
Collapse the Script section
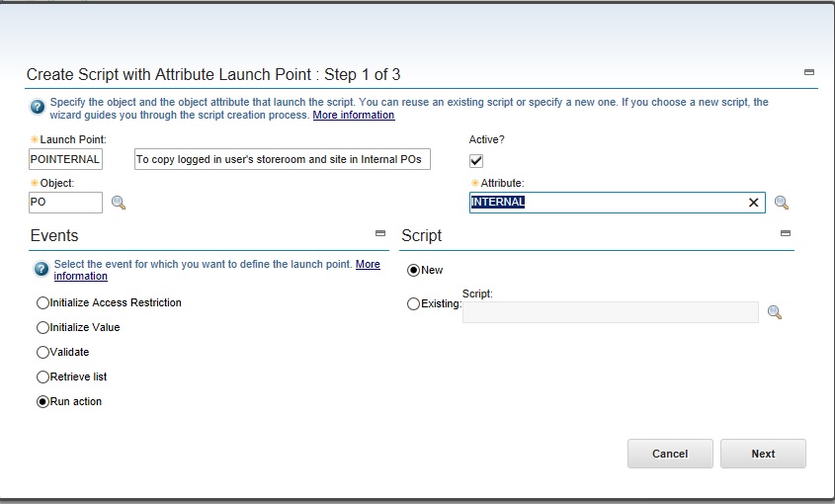[x=786, y=234]
